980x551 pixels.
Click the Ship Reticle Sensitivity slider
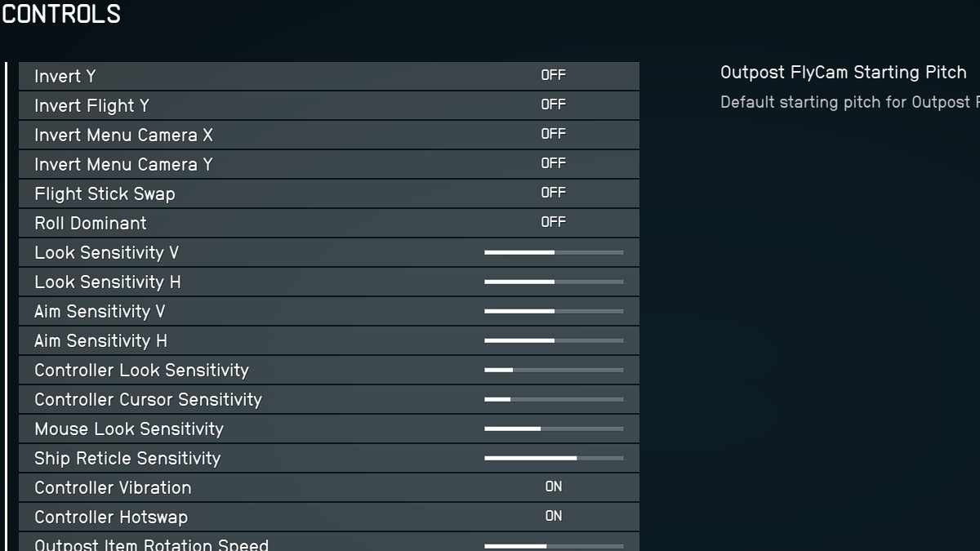click(554, 457)
